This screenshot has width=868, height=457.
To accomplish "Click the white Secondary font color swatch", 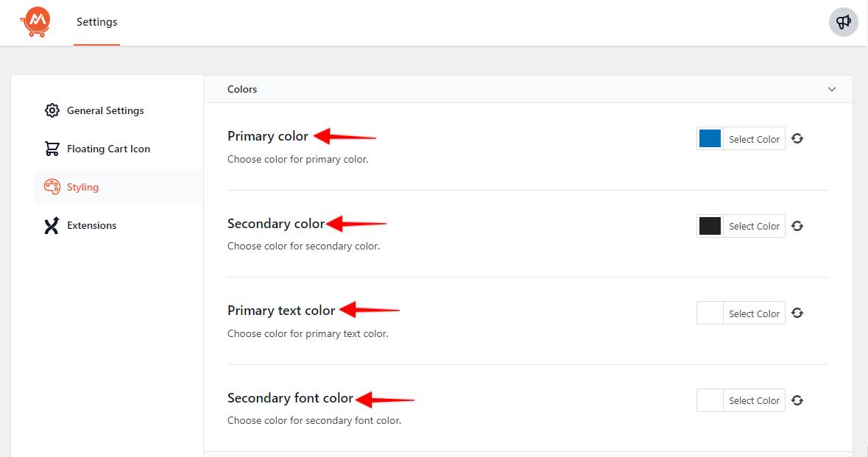I will (x=710, y=400).
